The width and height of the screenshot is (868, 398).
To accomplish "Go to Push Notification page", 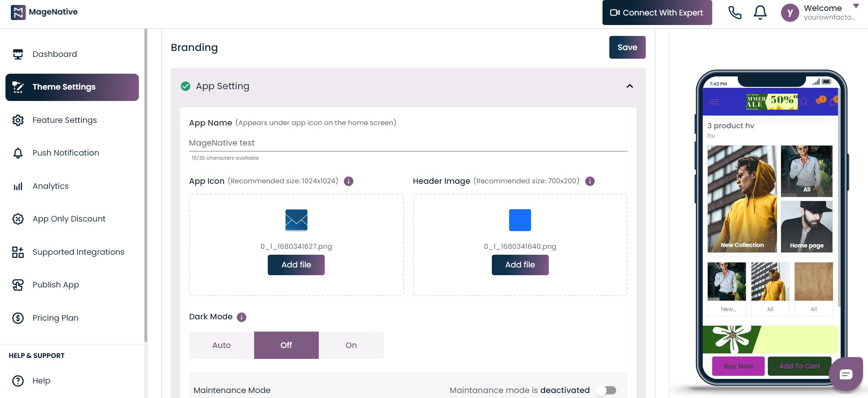I will point(72,153).
